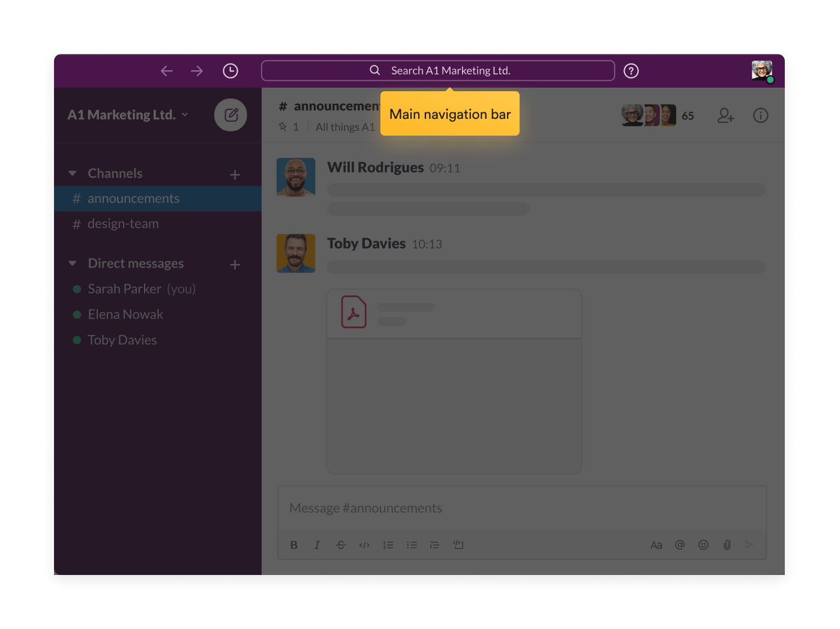Collapse the Direct messages section
The image size is (840, 629).
point(73,263)
